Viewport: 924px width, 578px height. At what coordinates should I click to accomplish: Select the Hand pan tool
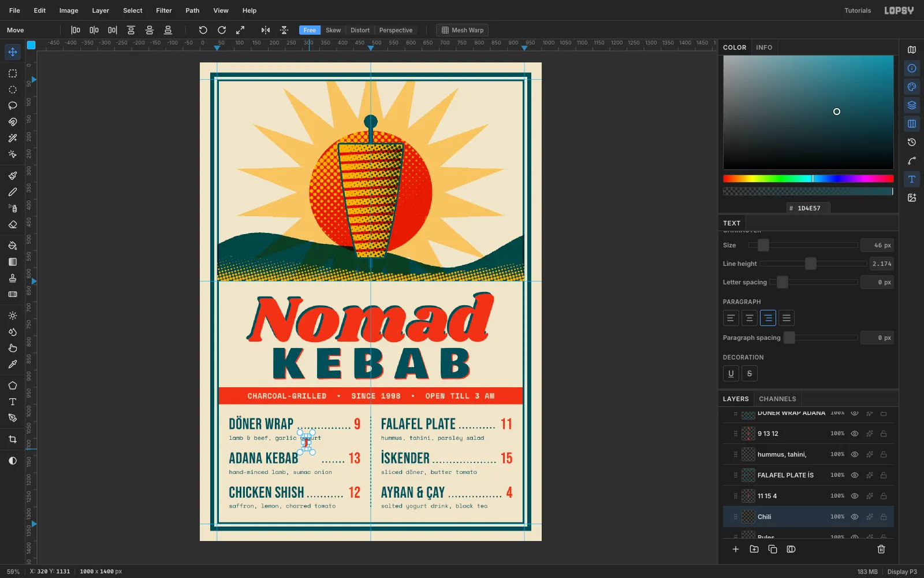pos(13,348)
